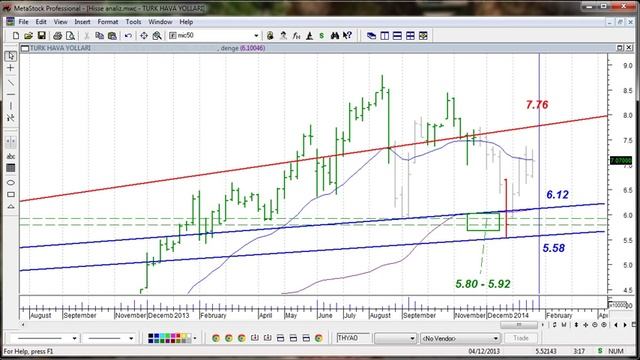Click the context help arrow-question icon
640x360 pixels.
click(x=347, y=36)
